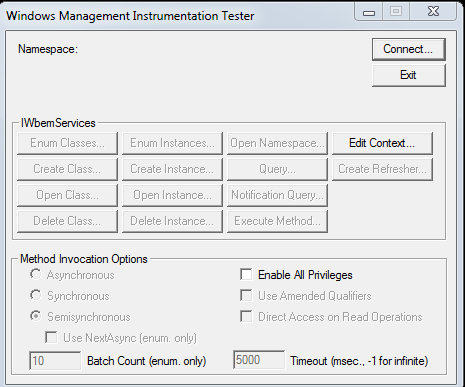Viewport: 465px width, 387px height.
Task: Select the Synchronous radio option
Action: click(36, 295)
